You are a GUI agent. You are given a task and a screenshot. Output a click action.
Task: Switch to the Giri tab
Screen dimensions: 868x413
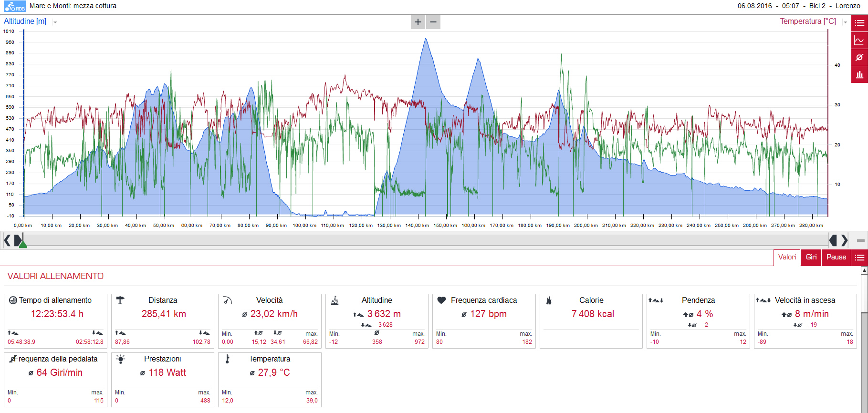811,257
